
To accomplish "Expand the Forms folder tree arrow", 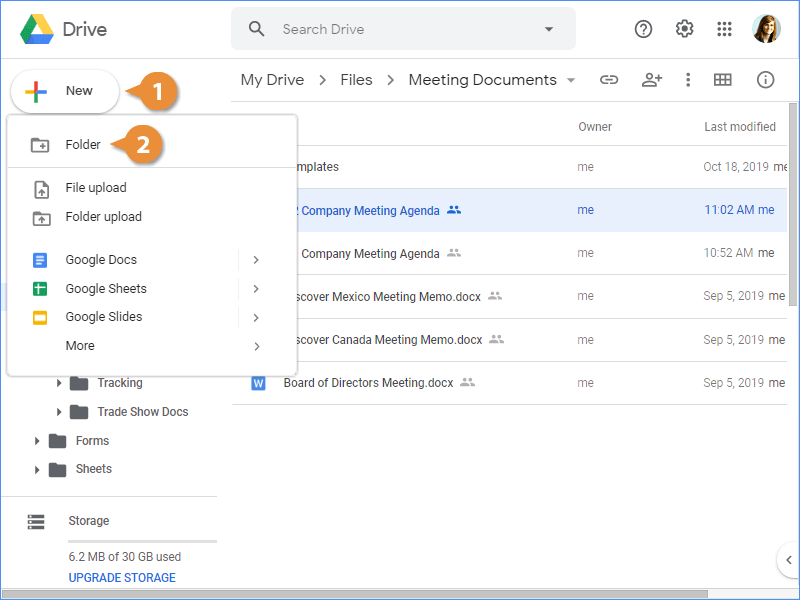I will click(37, 441).
